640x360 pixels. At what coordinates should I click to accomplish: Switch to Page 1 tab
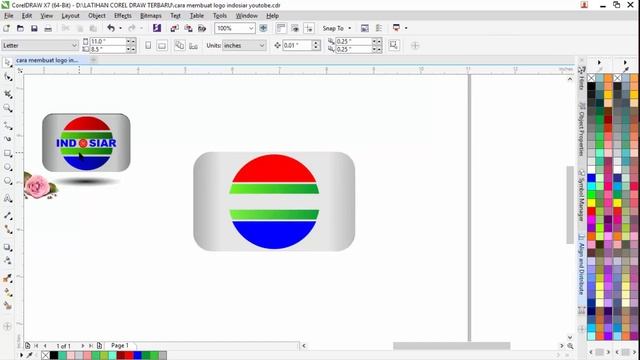(120, 346)
